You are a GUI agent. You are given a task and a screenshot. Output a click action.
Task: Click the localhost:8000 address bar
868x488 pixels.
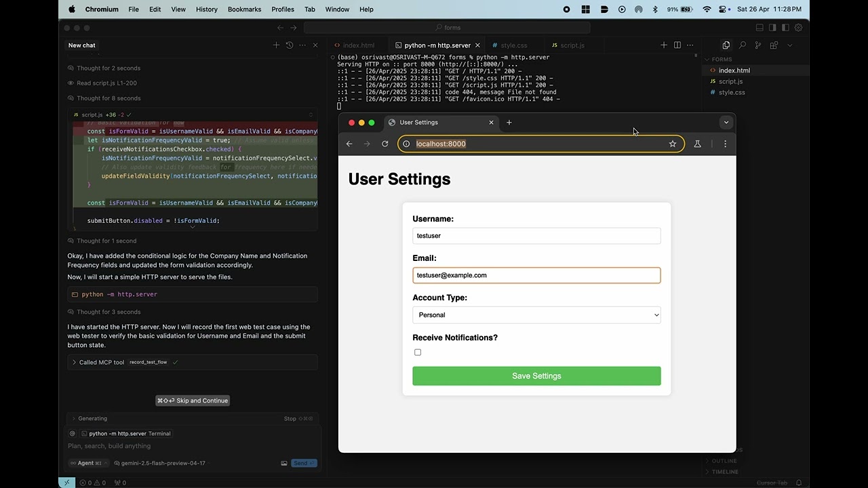point(541,144)
